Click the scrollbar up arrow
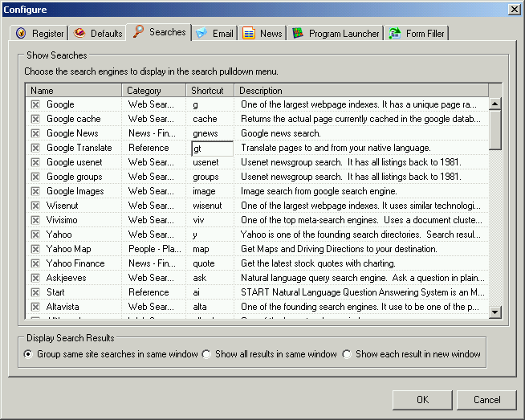Image resolution: width=525 pixels, height=420 pixels. pos(494,104)
